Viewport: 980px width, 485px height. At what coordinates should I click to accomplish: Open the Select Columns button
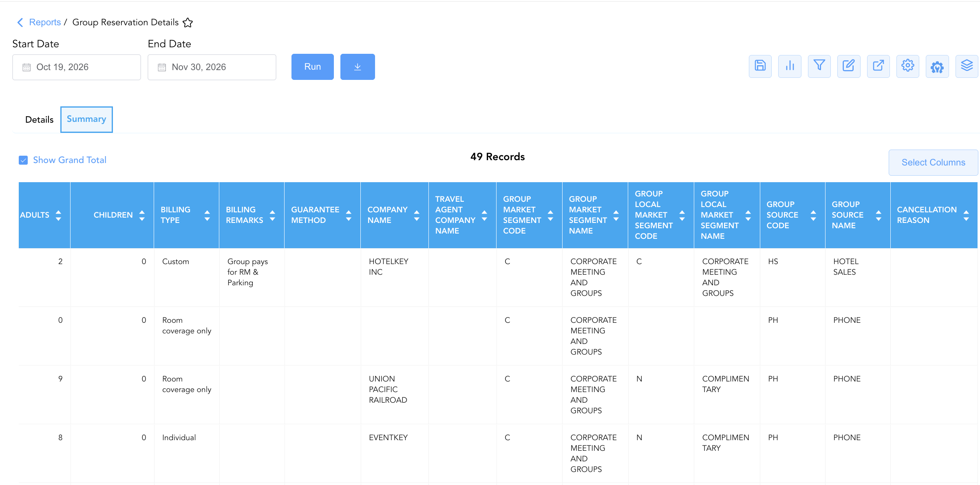click(933, 163)
